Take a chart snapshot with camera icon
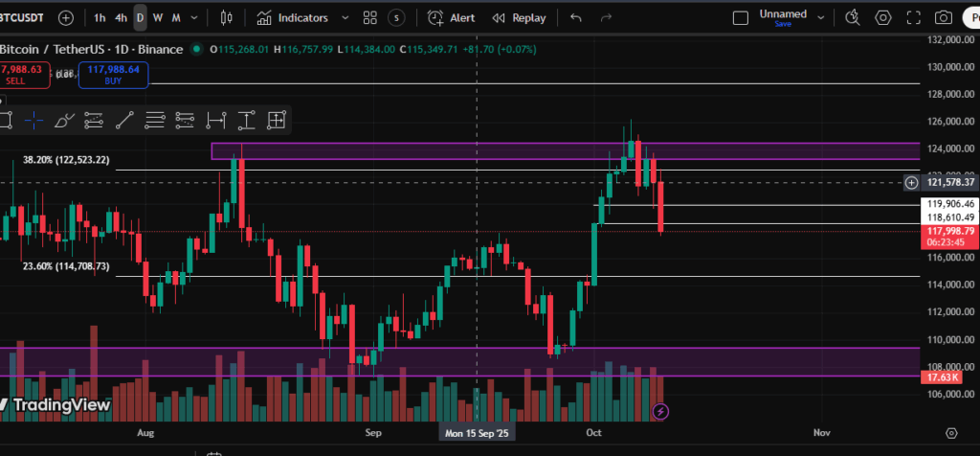This screenshot has width=980, height=456. pyautogui.click(x=944, y=17)
